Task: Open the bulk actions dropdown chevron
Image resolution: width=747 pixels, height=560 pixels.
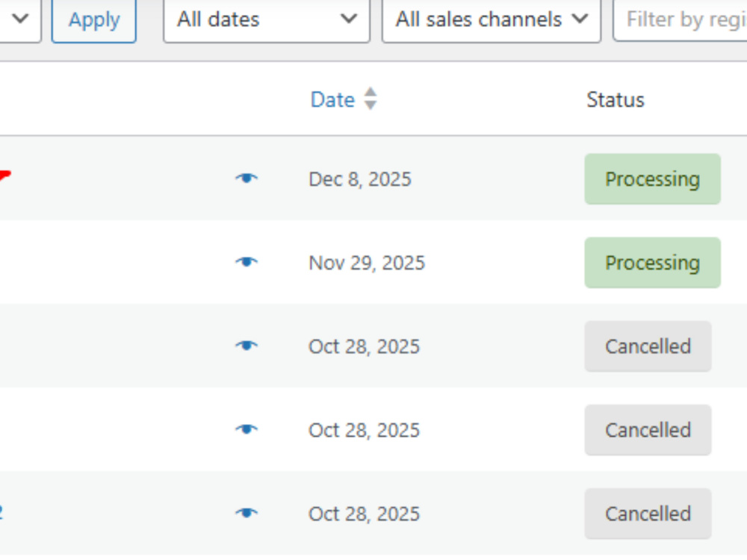Action: [x=20, y=19]
